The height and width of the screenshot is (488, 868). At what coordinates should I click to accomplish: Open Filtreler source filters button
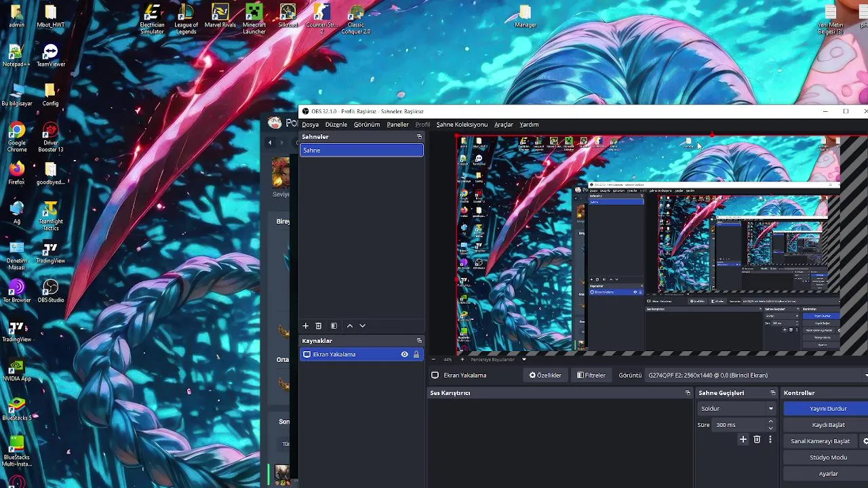pyautogui.click(x=591, y=375)
